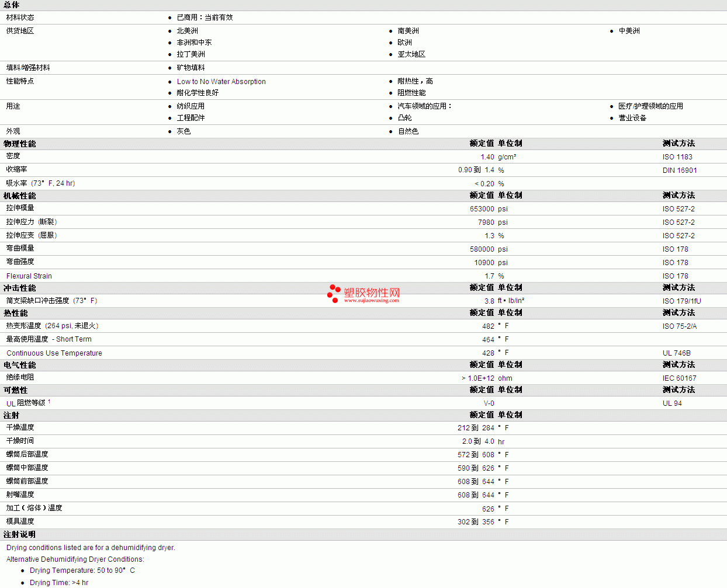
Task: Click the 螺筒中部温度 row label
Action: click(x=27, y=468)
